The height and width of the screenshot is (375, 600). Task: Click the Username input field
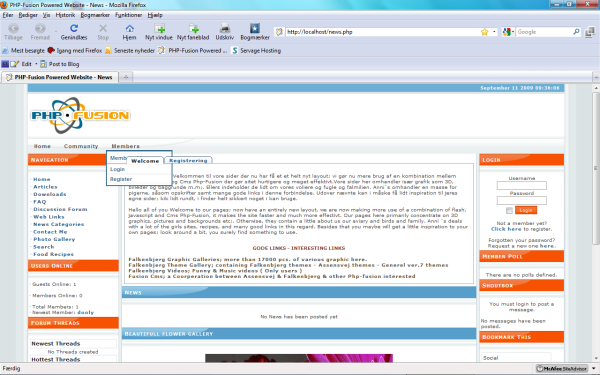(522, 186)
